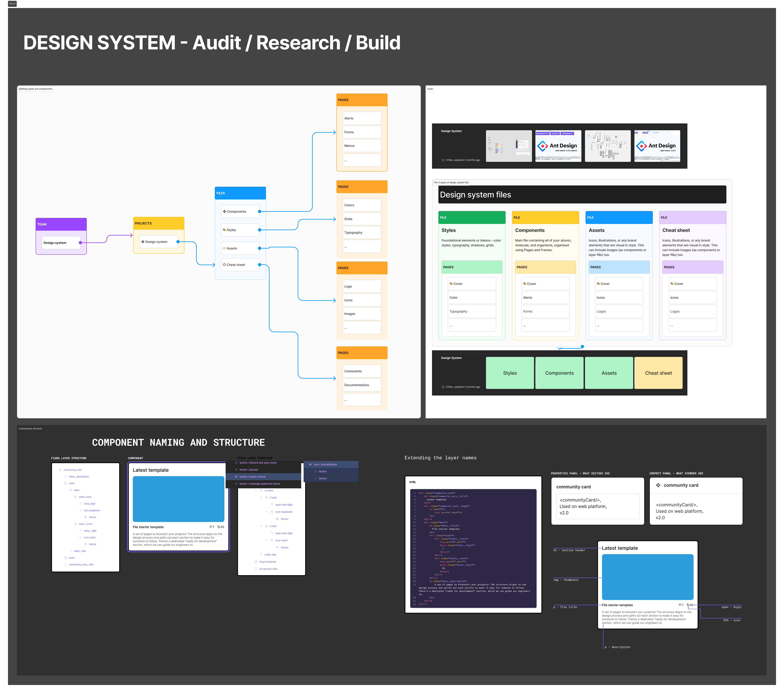This screenshot has width=784, height=693.
Task: Select button / rectangle green/not active row
Action: [263, 484]
